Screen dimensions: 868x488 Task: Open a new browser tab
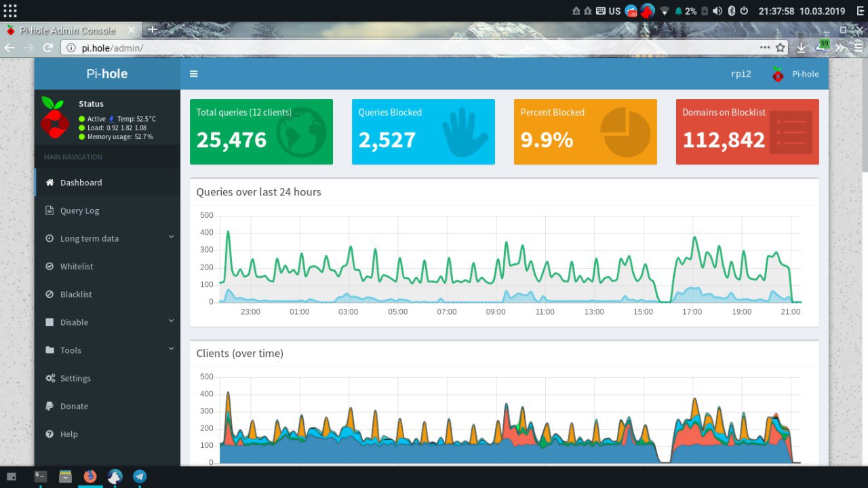pyautogui.click(x=152, y=29)
